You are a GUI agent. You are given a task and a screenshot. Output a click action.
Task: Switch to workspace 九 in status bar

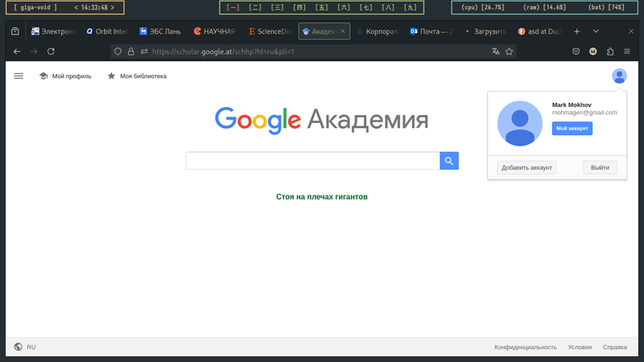[411, 7]
